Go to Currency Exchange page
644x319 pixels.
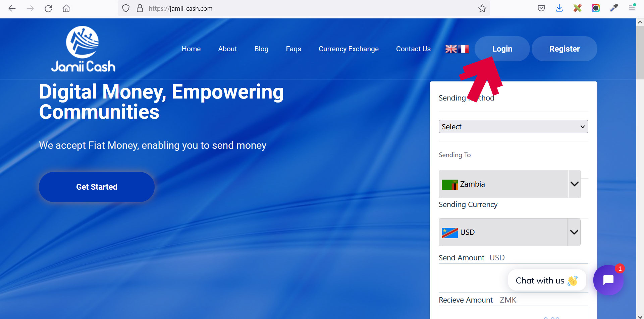point(348,49)
